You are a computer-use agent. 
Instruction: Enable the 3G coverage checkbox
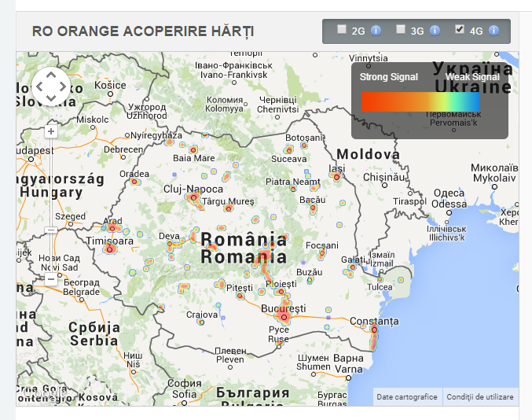(x=401, y=30)
